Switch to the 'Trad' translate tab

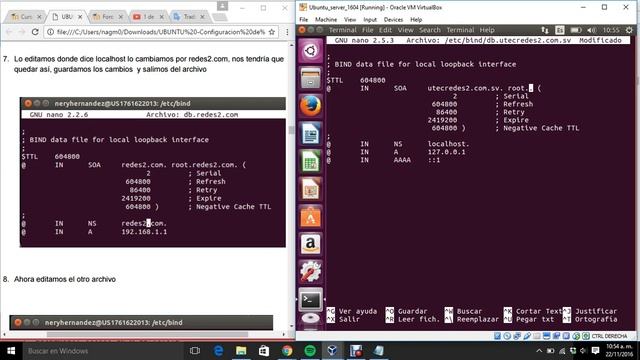[x=189, y=17]
